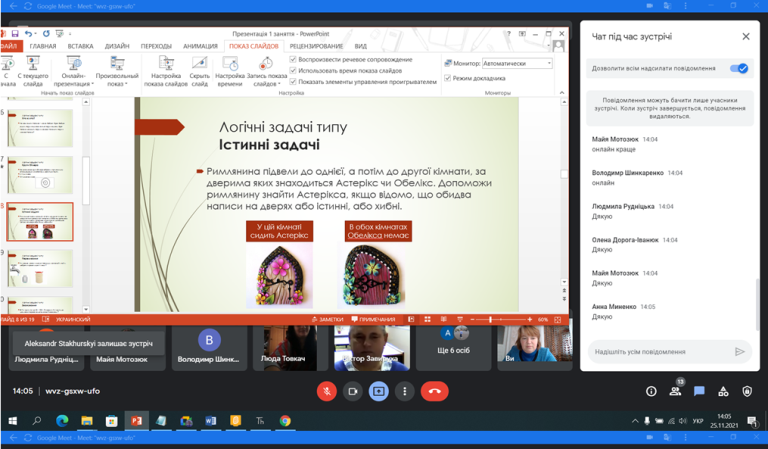Show participants list icon

tap(675, 391)
